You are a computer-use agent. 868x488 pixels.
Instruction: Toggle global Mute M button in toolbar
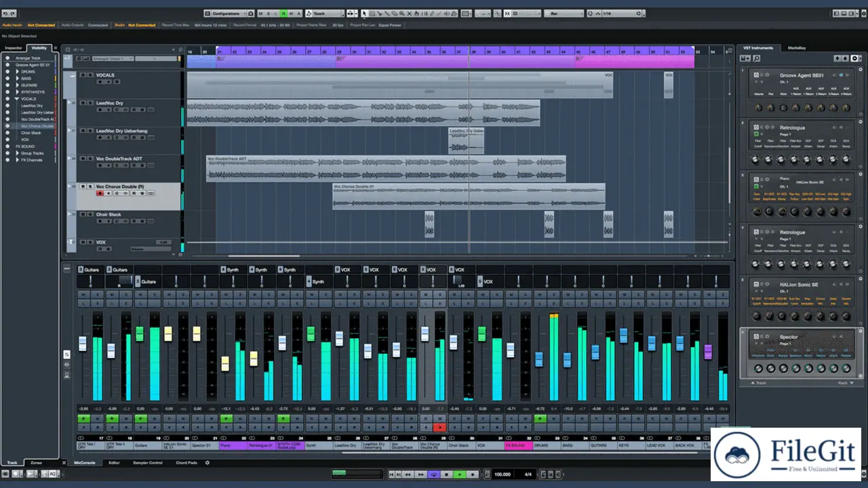tap(260, 14)
